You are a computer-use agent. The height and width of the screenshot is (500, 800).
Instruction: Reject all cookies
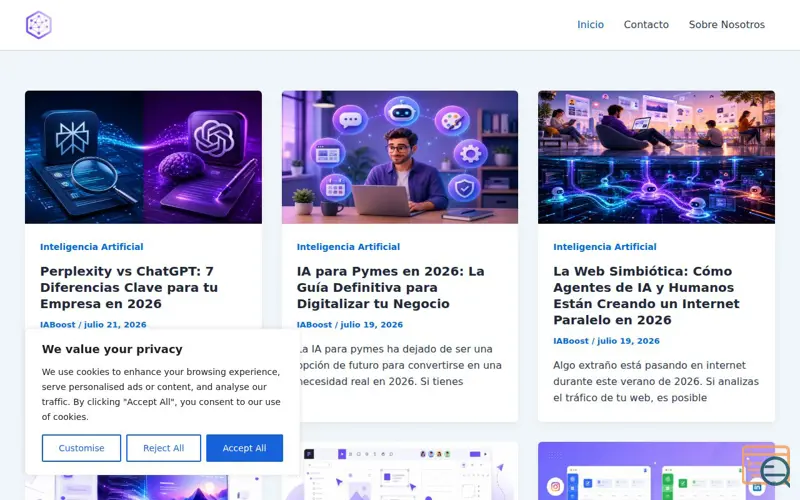[x=163, y=448]
